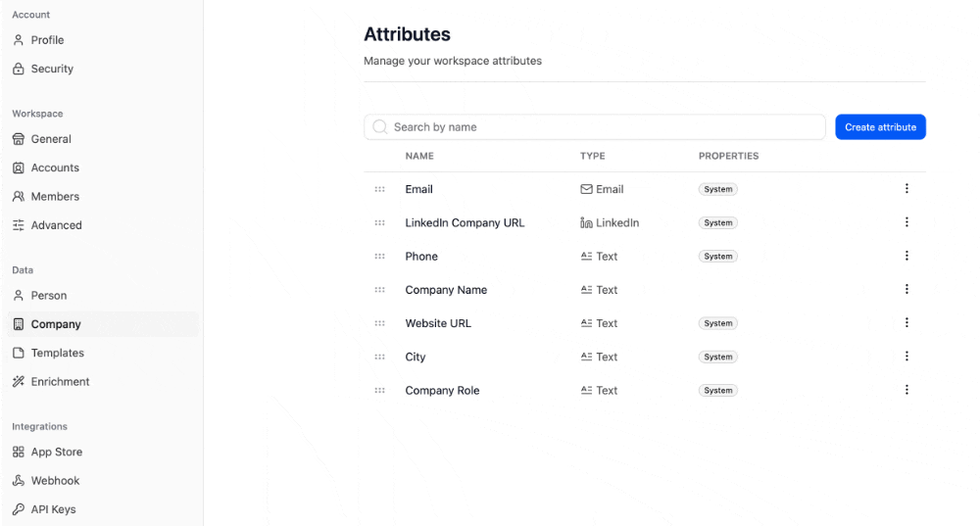980x526 pixels.
Task: Go to Enrichment page
Action: [x=61, y=381]
